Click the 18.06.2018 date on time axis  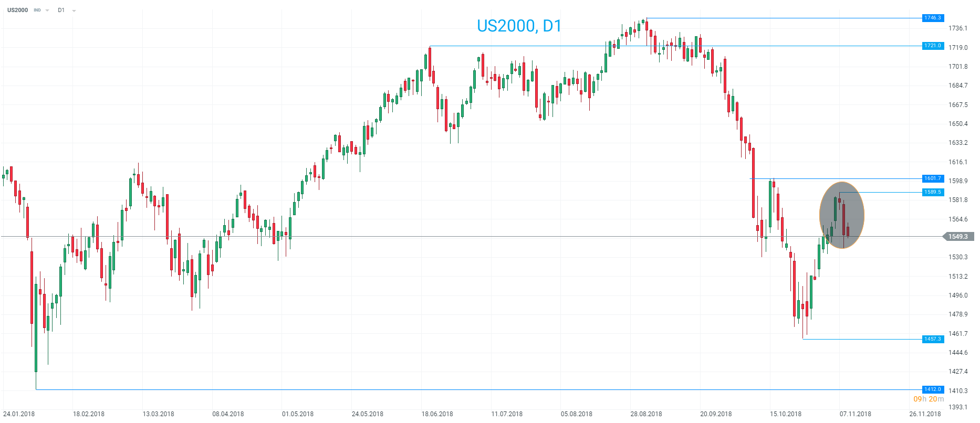click(437, 414)
